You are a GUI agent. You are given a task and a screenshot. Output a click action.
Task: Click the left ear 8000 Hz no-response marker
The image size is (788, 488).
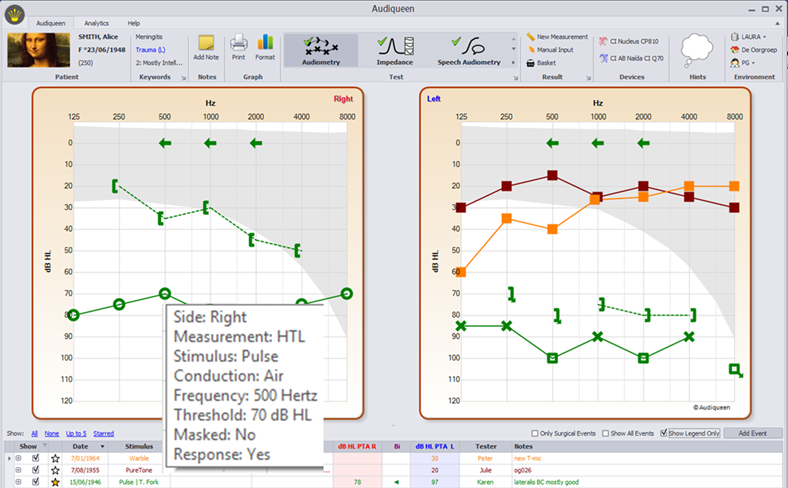tap(736, 371)
